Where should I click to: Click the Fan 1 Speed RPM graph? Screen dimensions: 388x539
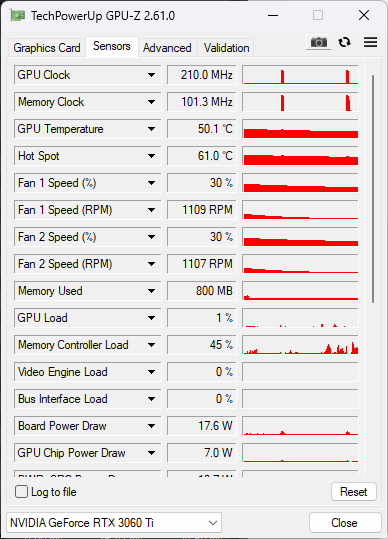tap(300, 210)
